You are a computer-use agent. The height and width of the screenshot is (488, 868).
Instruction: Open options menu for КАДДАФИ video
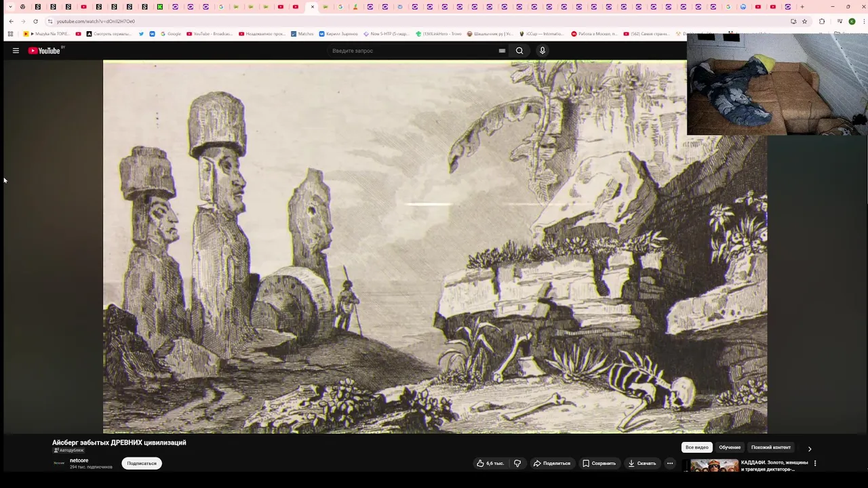[815, 464]
